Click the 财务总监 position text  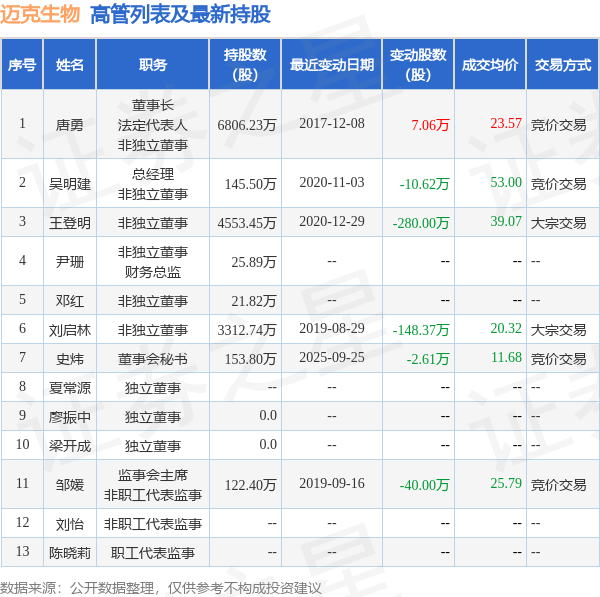(x=153, y=272)
